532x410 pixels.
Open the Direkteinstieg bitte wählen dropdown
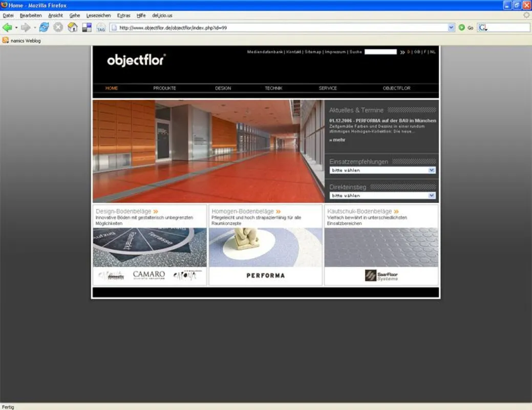tap(382, 196)
